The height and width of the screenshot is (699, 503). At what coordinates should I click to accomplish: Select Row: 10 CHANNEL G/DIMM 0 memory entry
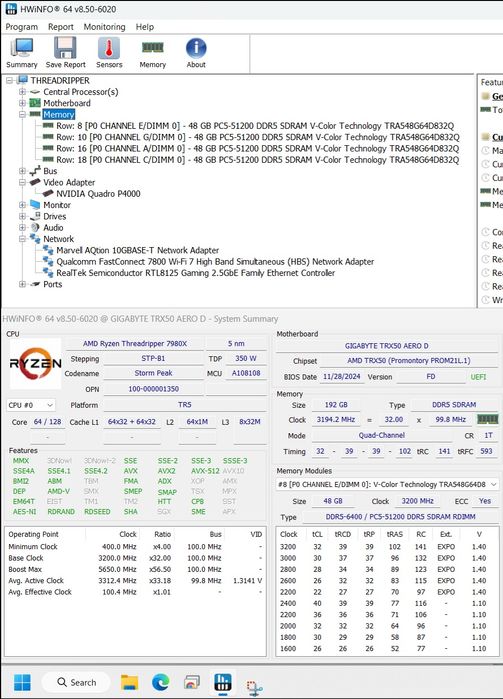(x=258, y=137)
